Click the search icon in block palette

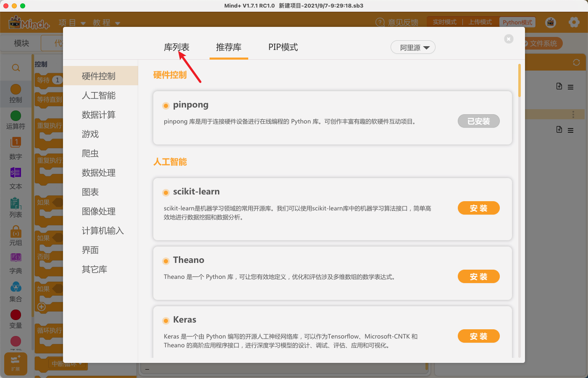coord(16,68)
